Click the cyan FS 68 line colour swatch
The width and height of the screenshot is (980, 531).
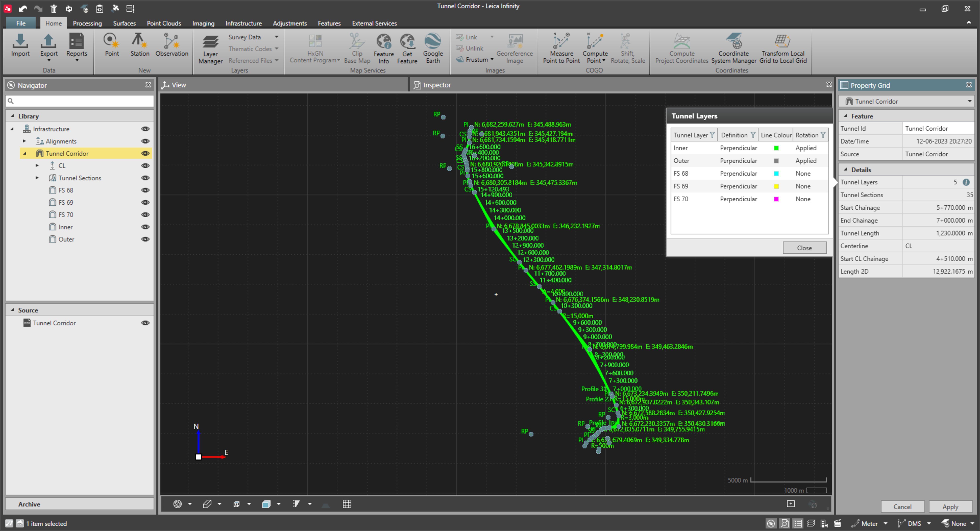pos(776,174)
